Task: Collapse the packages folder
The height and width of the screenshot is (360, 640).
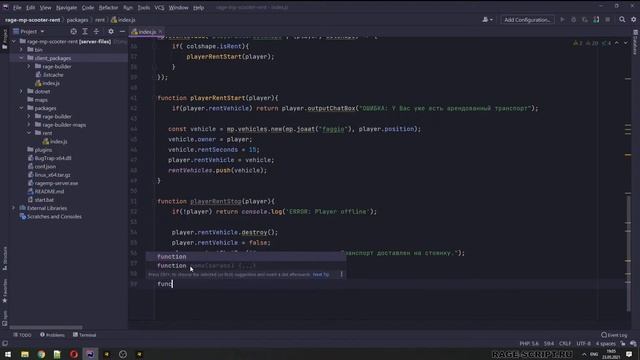Action: [x=21, y=108]
